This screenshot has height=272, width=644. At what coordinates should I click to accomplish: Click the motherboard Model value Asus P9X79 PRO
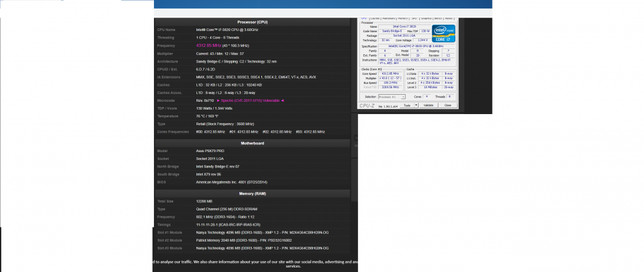(x=211, y=151)
